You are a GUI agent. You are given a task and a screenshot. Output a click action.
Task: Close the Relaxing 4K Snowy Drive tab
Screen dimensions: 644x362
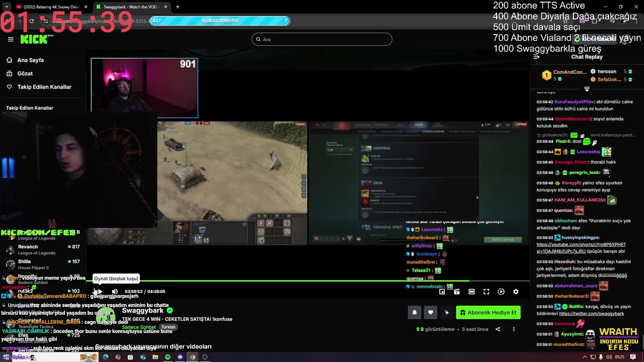(86, 7)
